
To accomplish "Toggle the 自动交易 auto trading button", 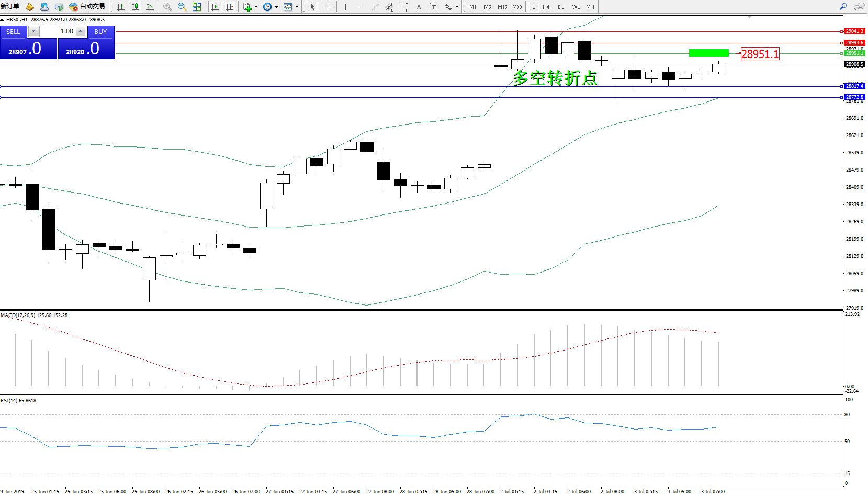I will point(87,7).
